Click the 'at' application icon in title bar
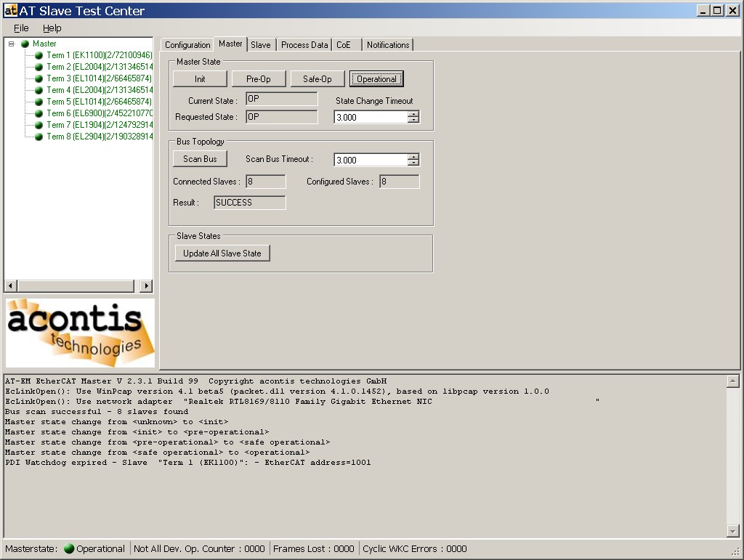This screenshot has height=560, width=744. (10, 10)
